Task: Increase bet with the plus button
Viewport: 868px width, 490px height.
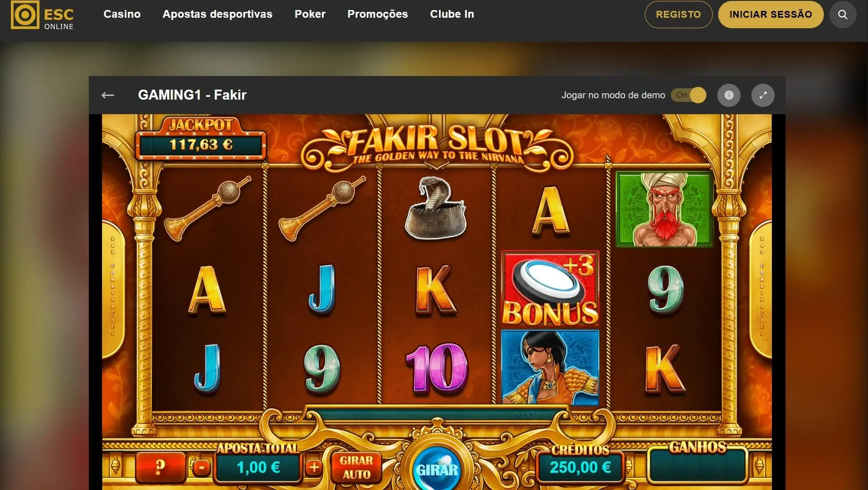Action: point(314,467)
